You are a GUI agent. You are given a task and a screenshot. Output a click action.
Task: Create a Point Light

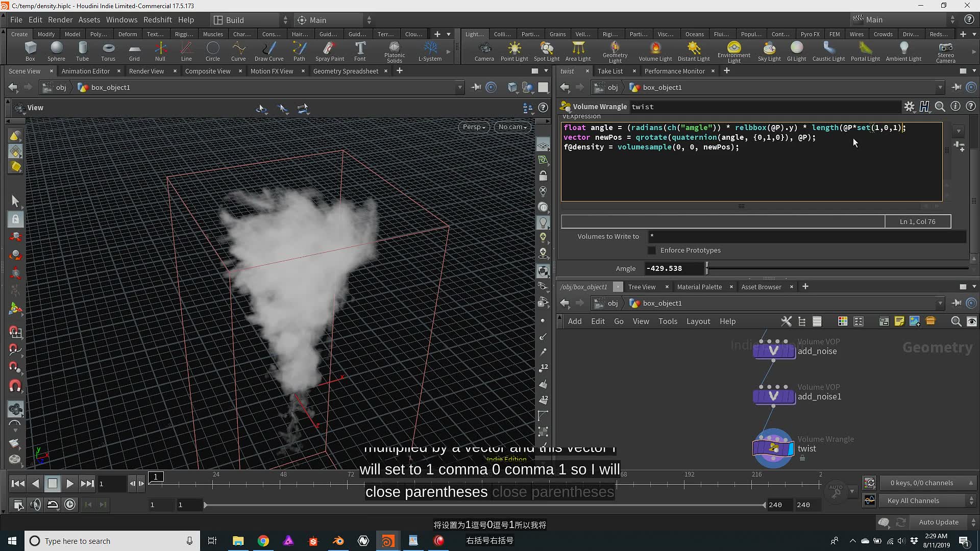click(x=514, y=52)
